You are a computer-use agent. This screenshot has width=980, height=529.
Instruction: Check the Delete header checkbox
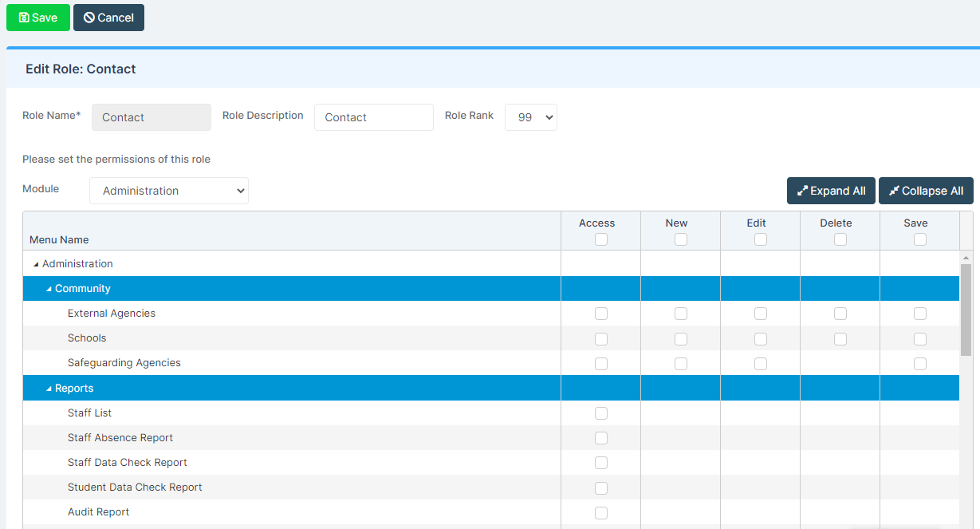[840, 239]
